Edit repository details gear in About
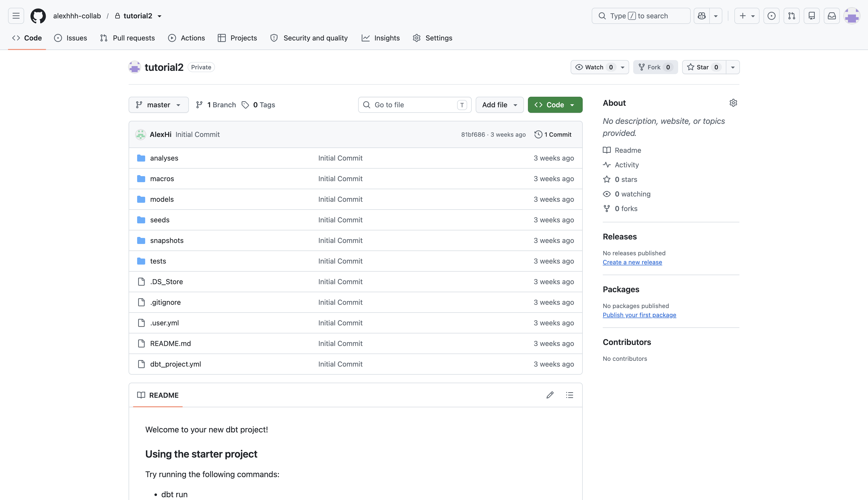Screen dimensions: 868x500 click(733, 103)
